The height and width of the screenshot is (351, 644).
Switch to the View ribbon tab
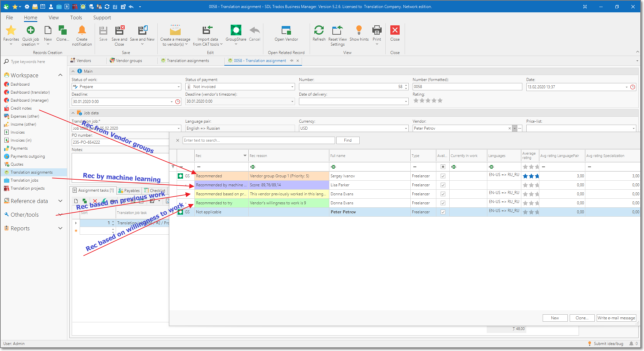pos(54,18)
